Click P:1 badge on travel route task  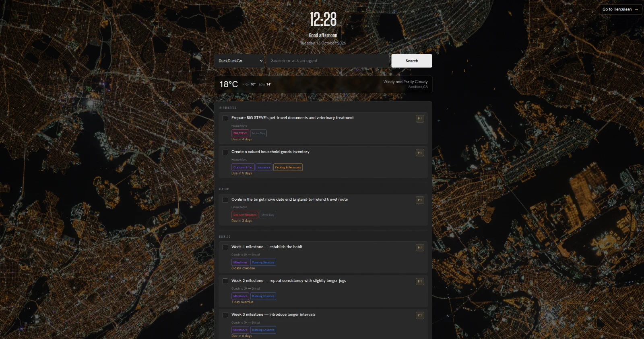pos(420,200)
